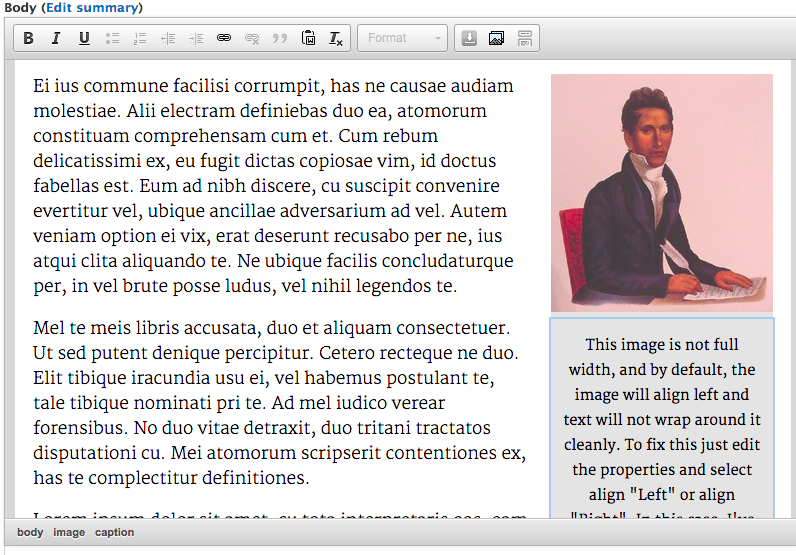Toggle italic formatting

(x=56, y=38)
